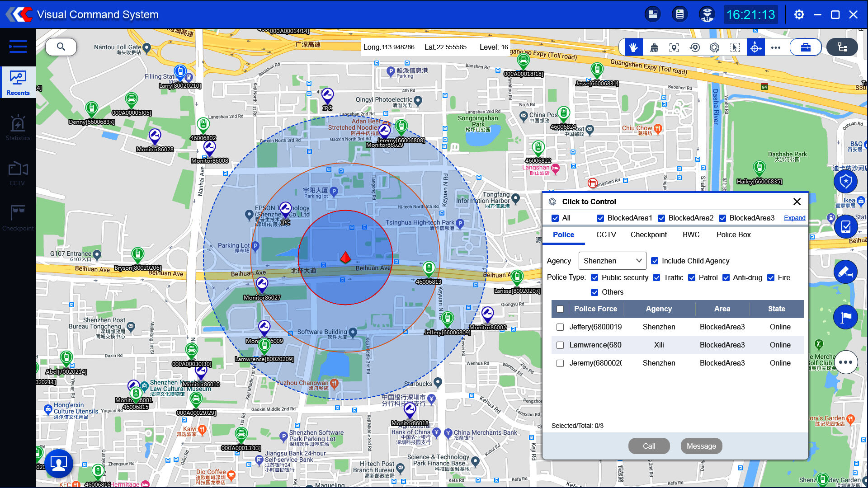
Task: Click the red diamond center marker
Action: coord(345,257)
